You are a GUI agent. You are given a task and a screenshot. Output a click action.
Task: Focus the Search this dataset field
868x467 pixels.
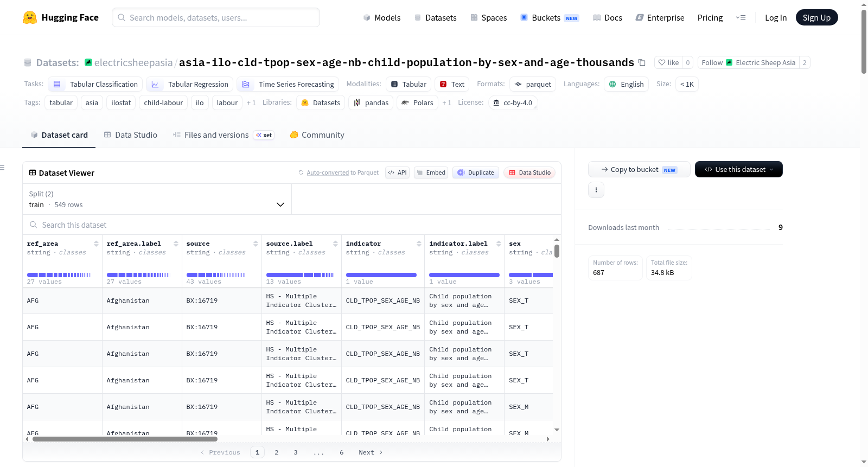[x=292, y=225]
